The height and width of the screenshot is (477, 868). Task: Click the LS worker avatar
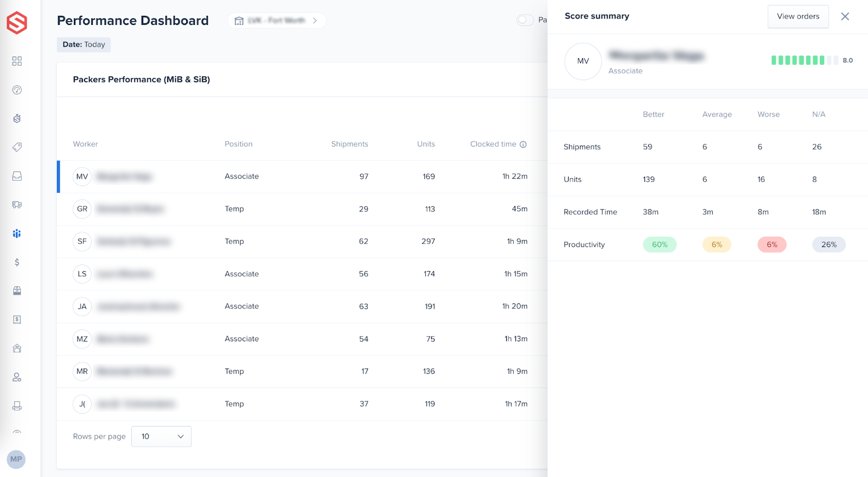click(x=82, y=274)
